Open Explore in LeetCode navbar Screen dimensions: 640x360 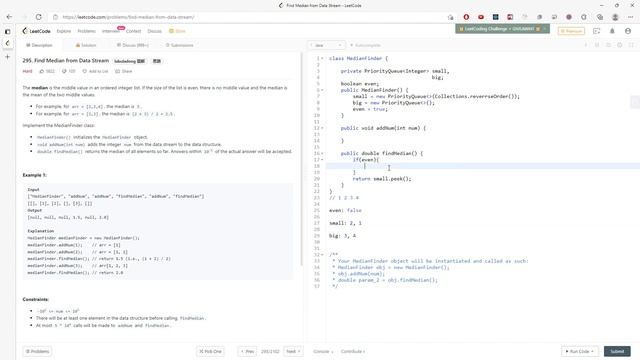tap(64, 31)
